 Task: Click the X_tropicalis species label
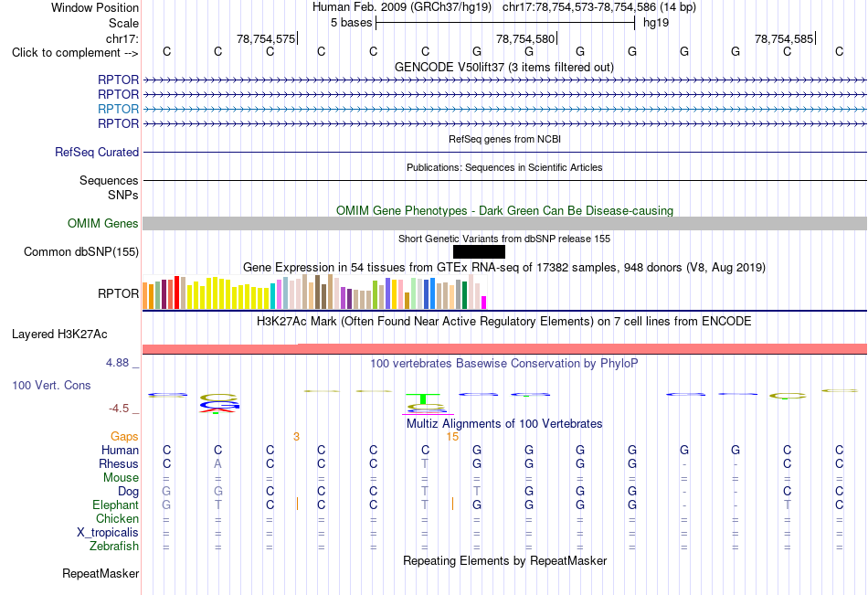tap(108, 533)
